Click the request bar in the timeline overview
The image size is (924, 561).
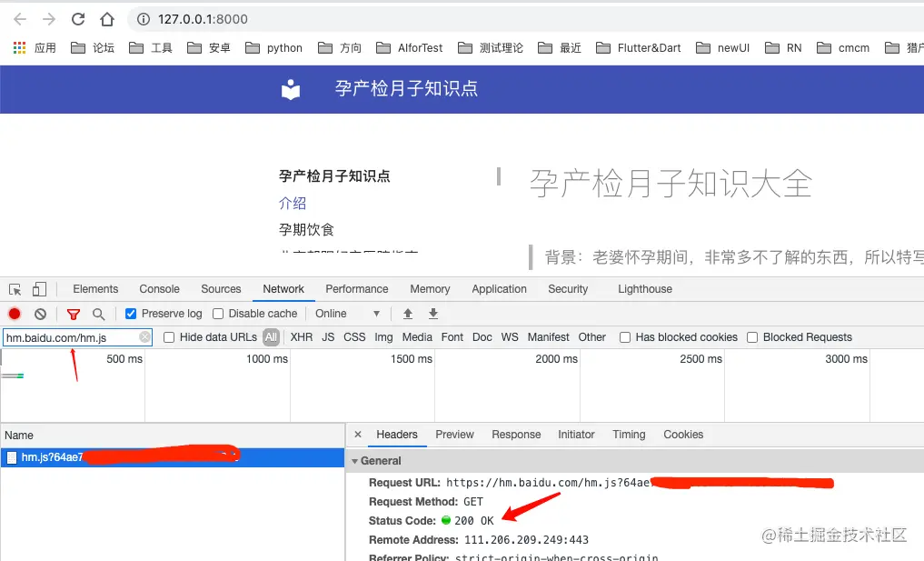click(x=13, y=376)
